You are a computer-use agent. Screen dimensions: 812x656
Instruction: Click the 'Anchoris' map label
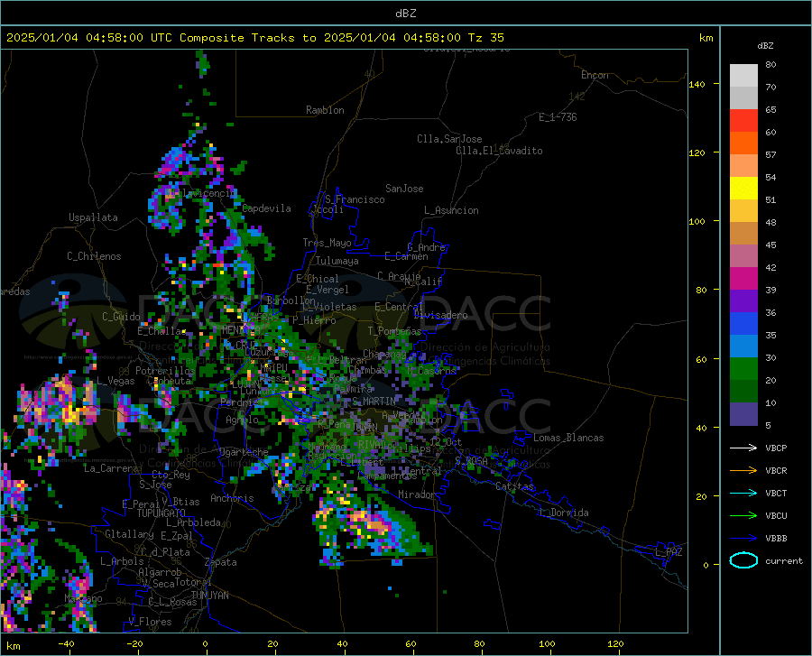232,499
